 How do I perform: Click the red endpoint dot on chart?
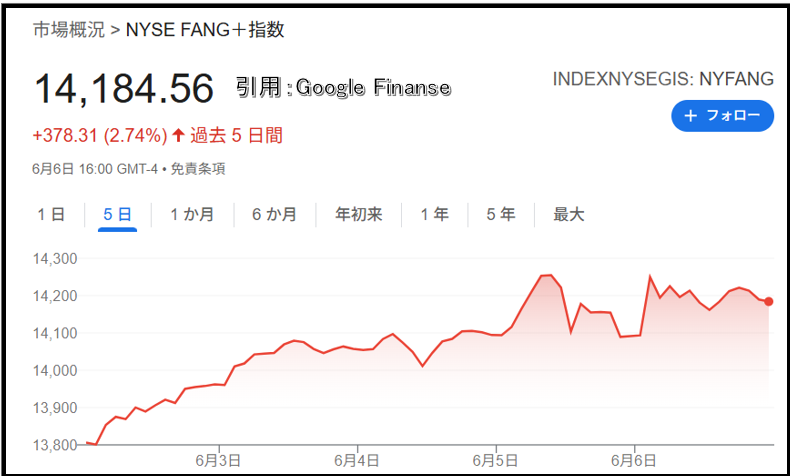point(768,302)
